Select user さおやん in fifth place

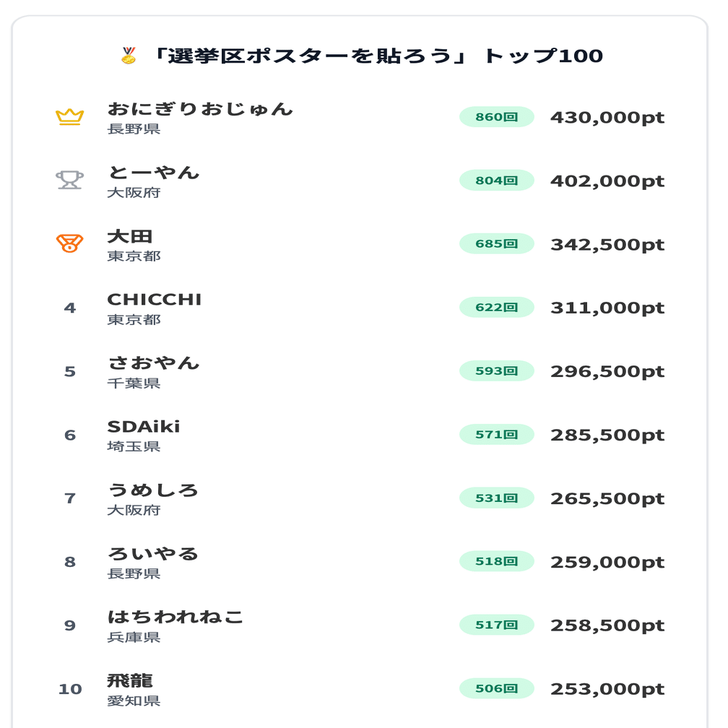154,363
